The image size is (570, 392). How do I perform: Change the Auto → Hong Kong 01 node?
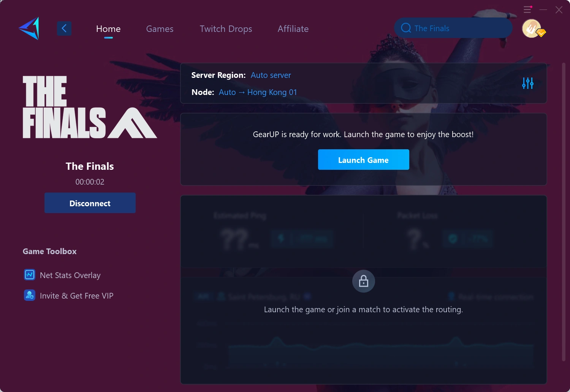coord(258,92)
